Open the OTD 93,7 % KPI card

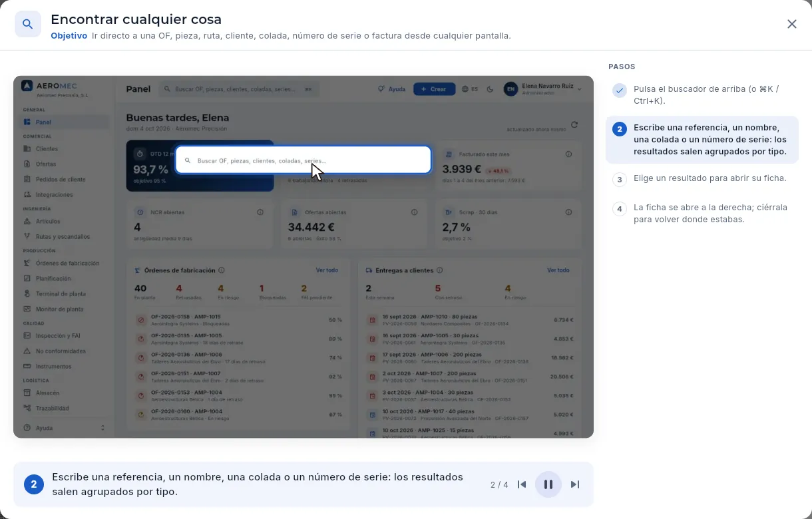[200, 166]
